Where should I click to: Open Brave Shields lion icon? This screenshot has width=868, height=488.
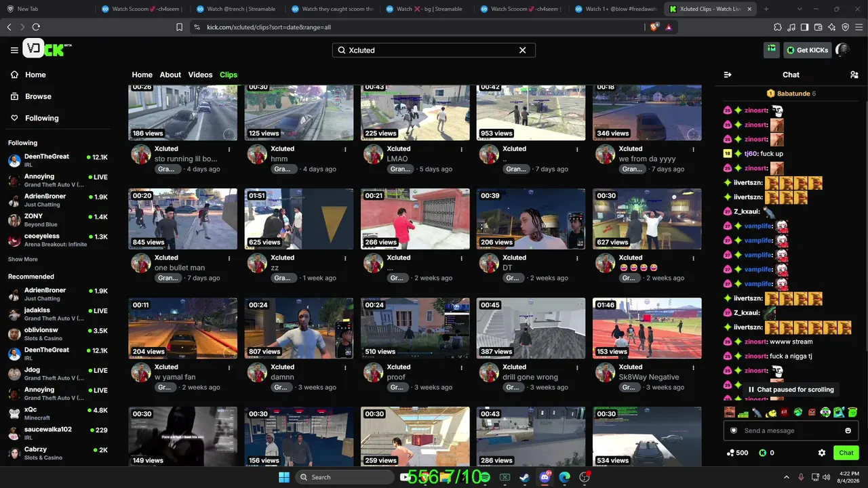pyautogui.click(x=654, y=27)
